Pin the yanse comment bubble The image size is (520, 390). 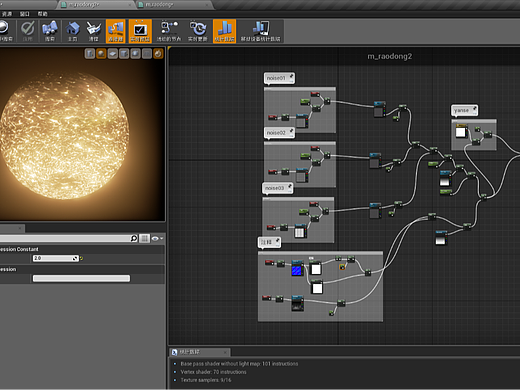point(474,109)
